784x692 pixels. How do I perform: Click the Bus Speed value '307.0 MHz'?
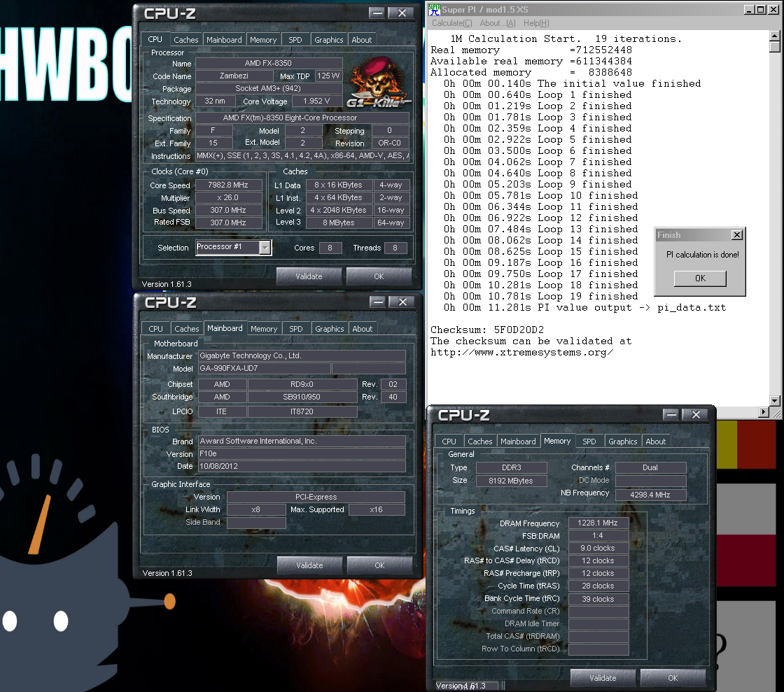coord(228,210)
